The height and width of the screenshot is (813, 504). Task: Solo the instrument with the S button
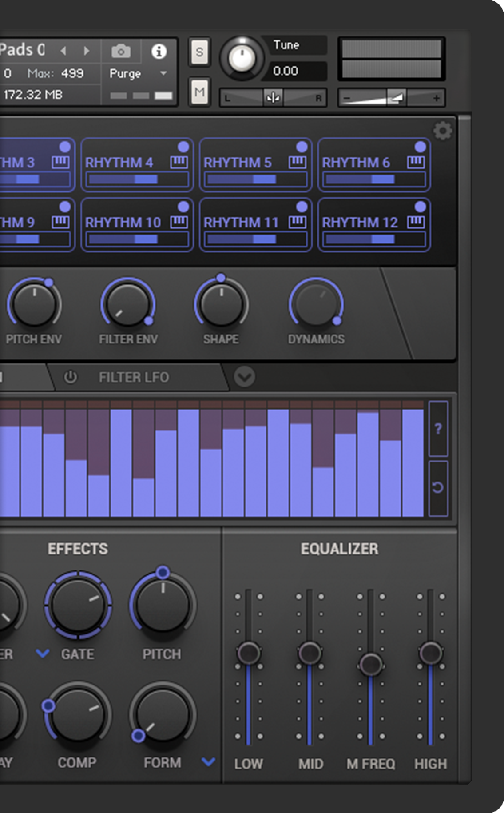(199, 52)
